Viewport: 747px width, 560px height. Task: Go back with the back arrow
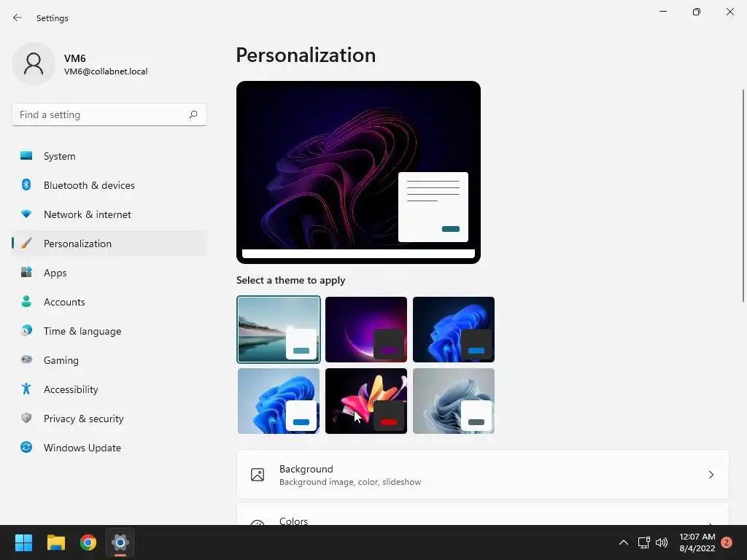tap(18, 17)
